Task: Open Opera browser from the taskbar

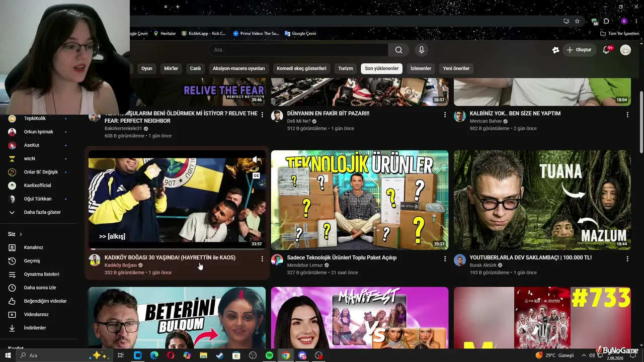Action: [171, 355]
